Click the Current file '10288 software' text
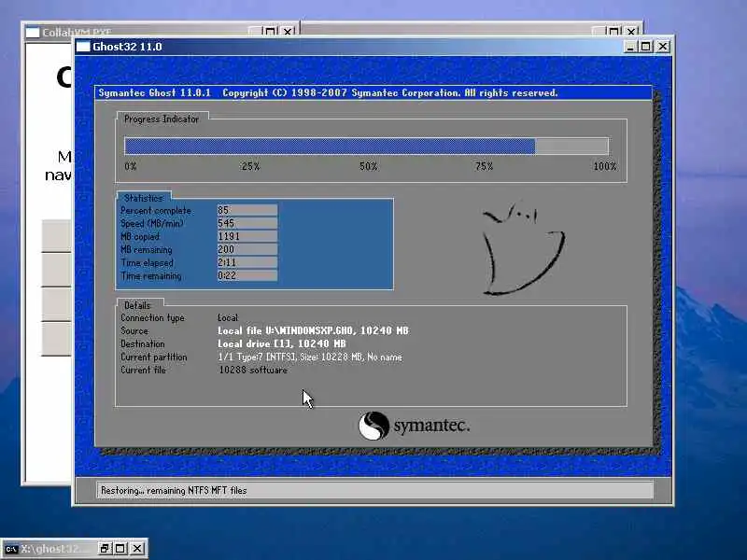Viewport: 747px width, 560px height. pyautogui.click(x=253, y=370)
